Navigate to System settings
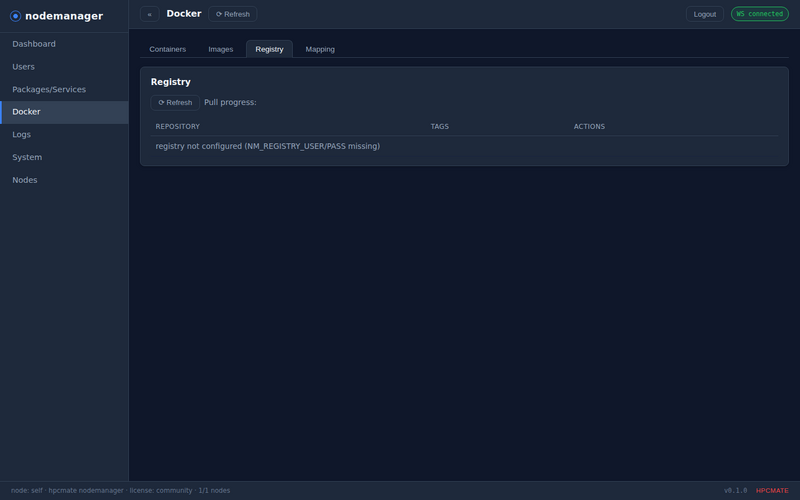 (64, 157)
